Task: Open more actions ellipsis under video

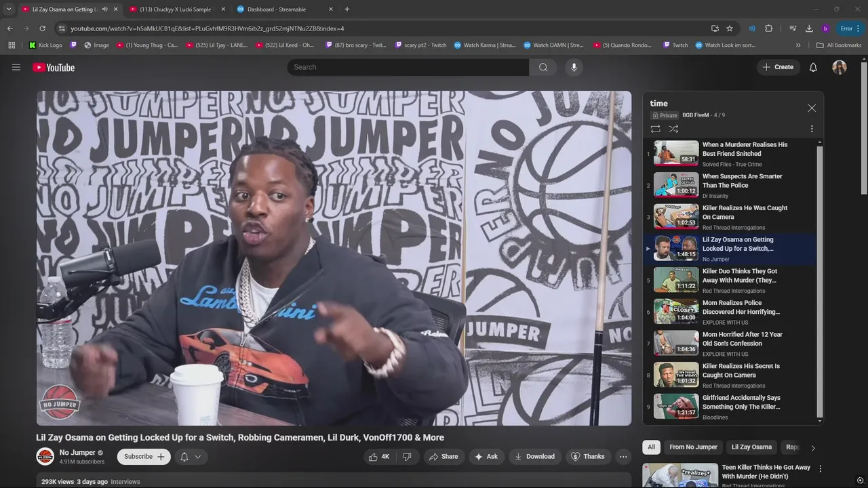Action: click(x=623, y=457)
